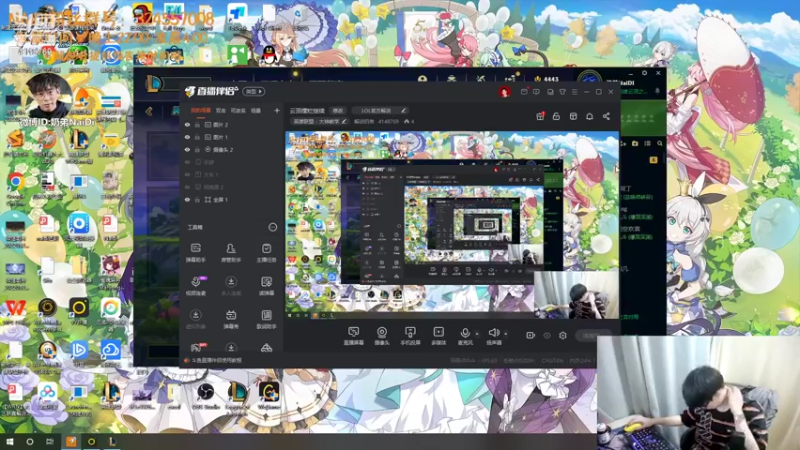This screenshot has height=450, width=800.
Task: Open the 房管助手 tool
Action: point(231,253)
